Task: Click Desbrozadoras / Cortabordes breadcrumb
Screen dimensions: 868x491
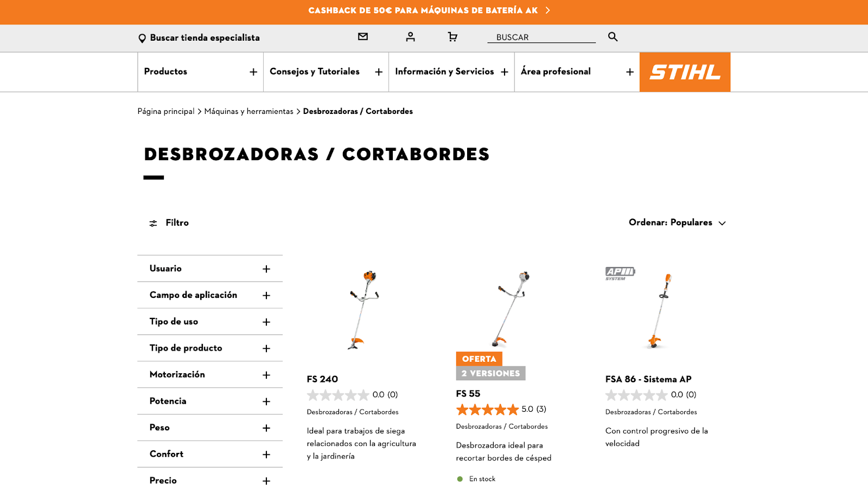Action: click(358, 111)
